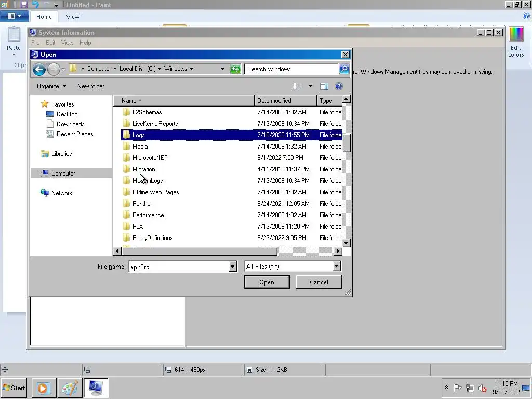Click the vertical scrollbar down arrow
Image resolution: width=532 pixels, height=399 pixels.
[347, 243]
